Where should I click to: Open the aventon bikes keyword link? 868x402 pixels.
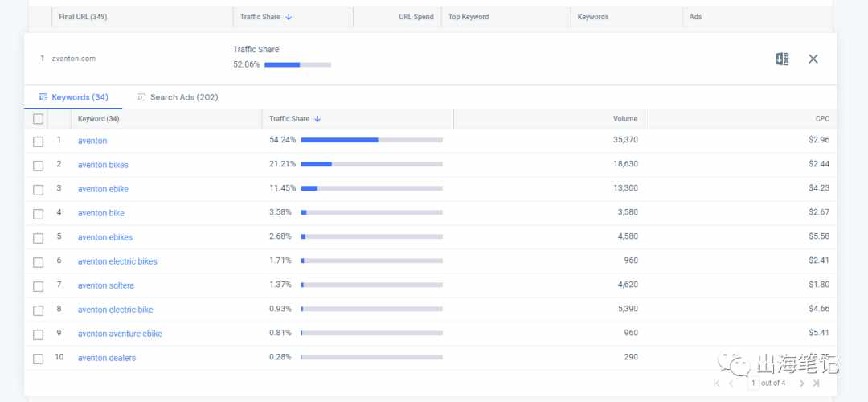(103, 165)
